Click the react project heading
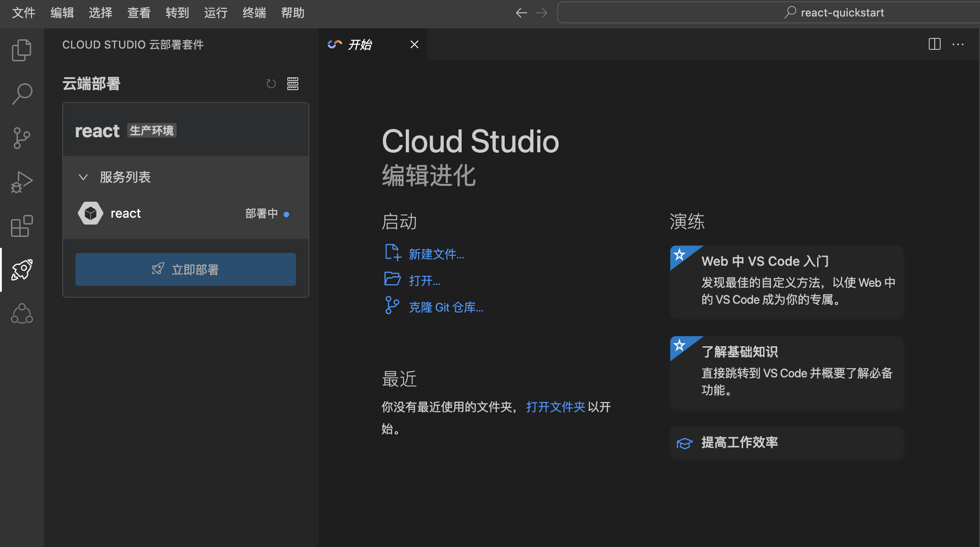The image size is (980, 547). click(97, 131)
